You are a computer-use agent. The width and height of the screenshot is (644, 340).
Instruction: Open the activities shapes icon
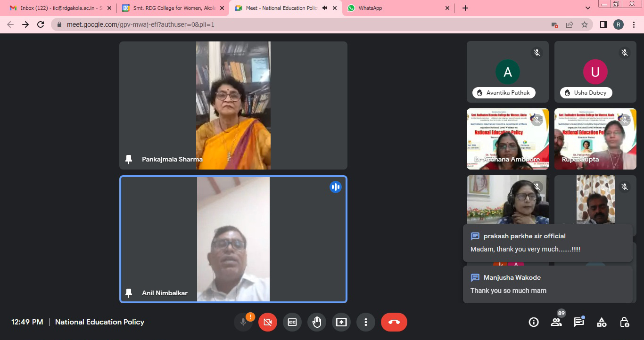click(602, 322)
